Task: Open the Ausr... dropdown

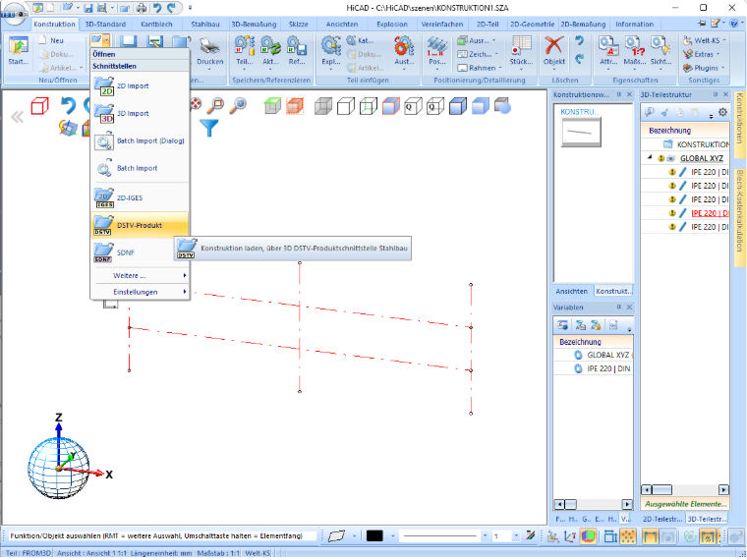Action: 477,40
